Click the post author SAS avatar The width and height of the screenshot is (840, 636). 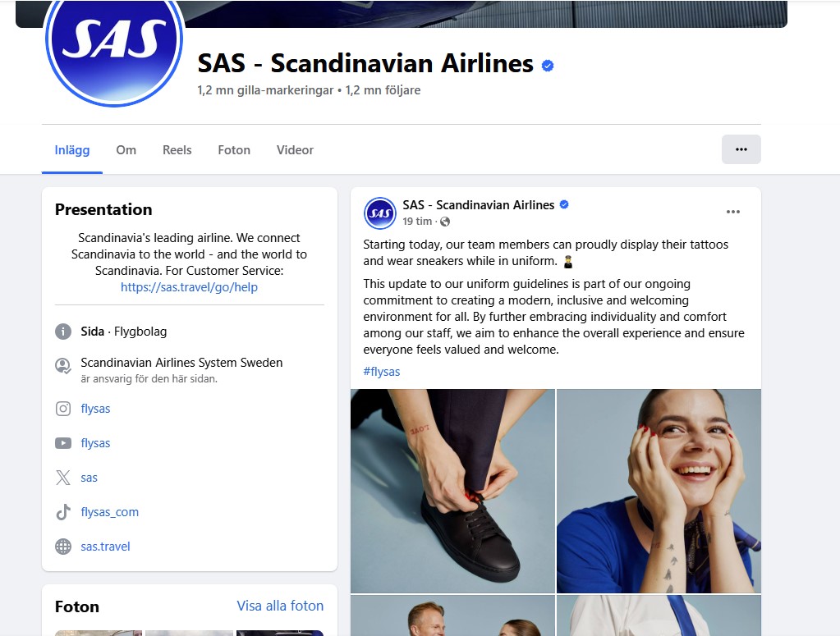(x=380, y=213)
